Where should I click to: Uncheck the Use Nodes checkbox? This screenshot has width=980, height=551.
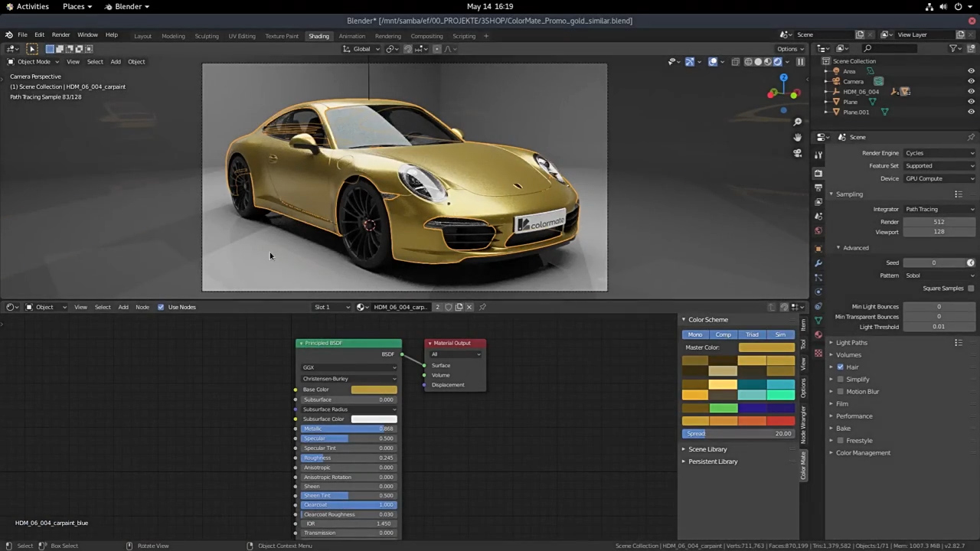(161, 307)
